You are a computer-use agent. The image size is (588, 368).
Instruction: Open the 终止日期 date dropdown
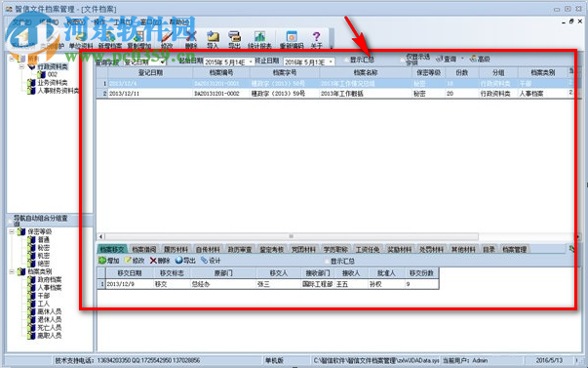(331, 61)
